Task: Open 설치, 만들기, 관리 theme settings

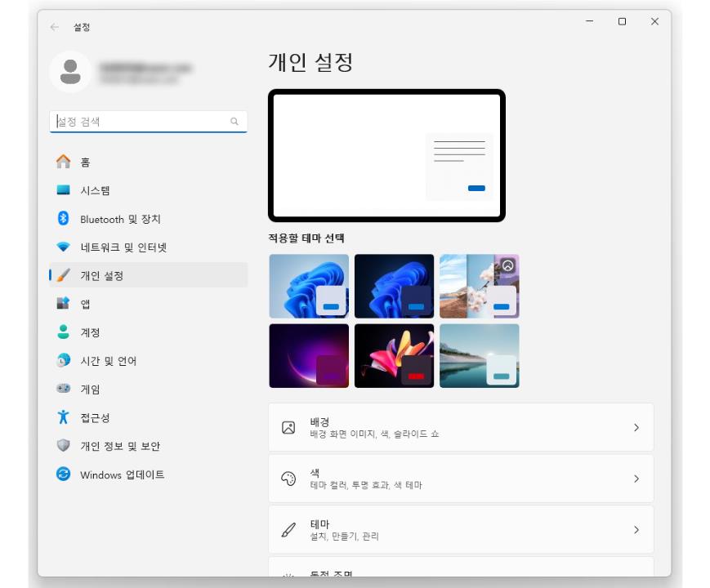Action: pyautogui.click(x=461, y=529)
